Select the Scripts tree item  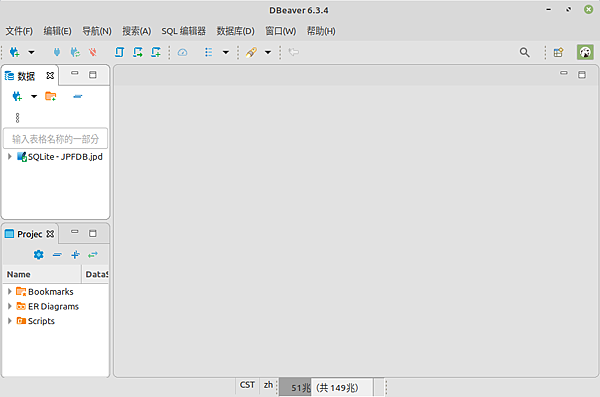(x=36, y=321)
